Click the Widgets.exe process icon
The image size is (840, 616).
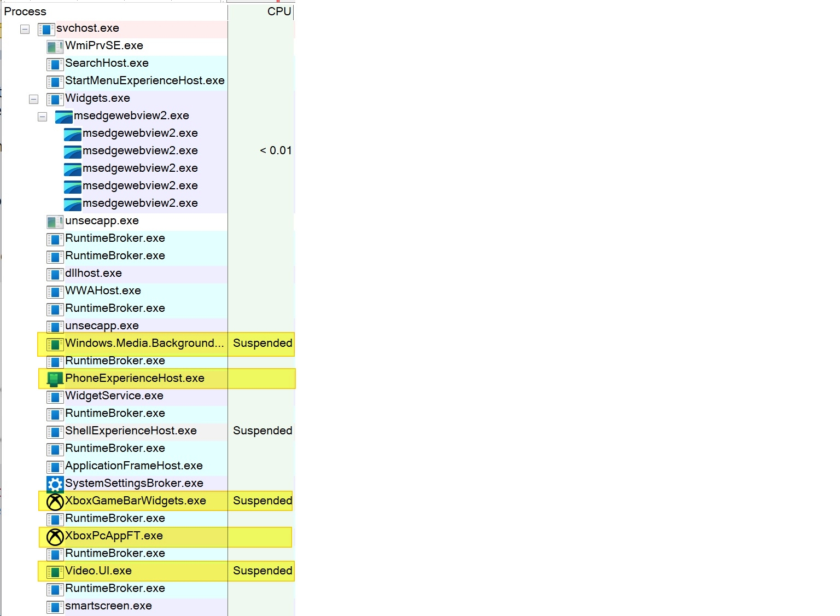(55, 99)
